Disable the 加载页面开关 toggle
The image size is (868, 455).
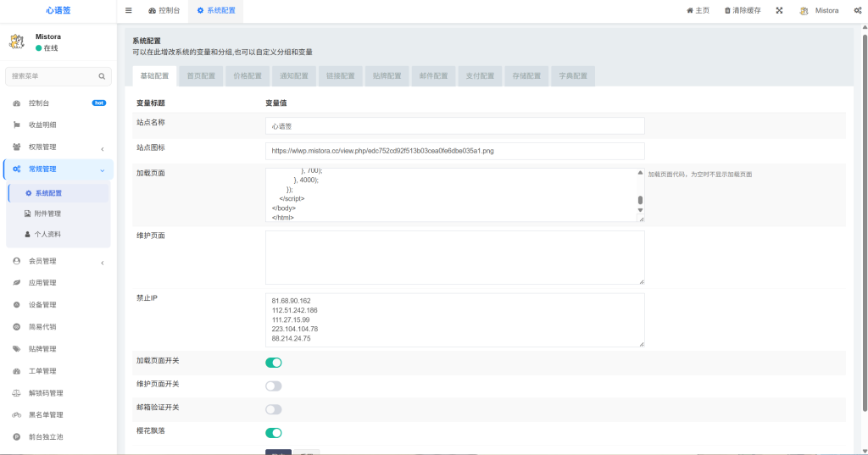tap(274, 363)
